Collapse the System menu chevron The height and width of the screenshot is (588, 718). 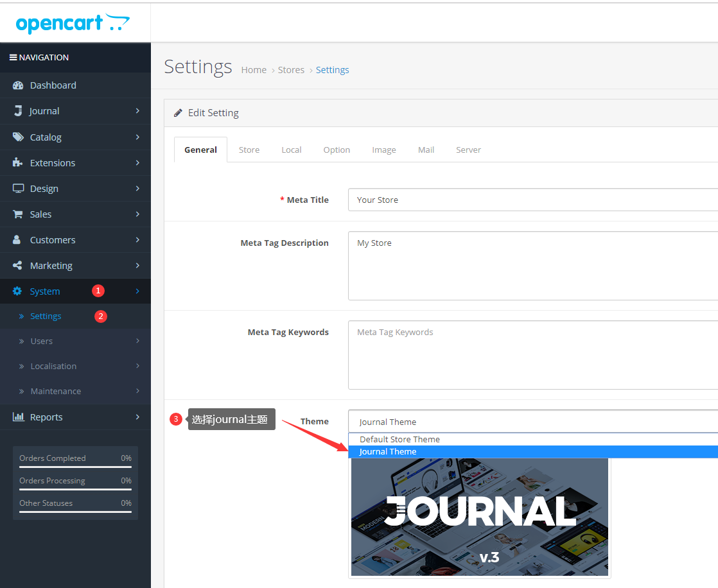[137, 291]
